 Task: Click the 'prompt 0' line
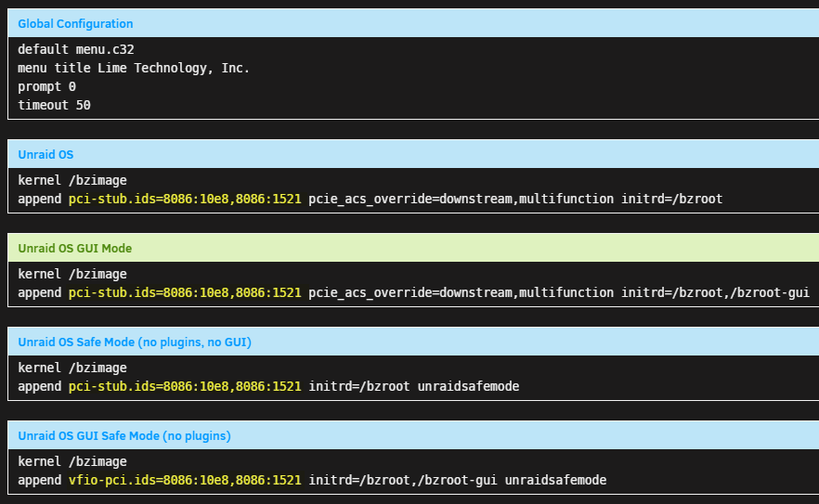pos(46,86)
